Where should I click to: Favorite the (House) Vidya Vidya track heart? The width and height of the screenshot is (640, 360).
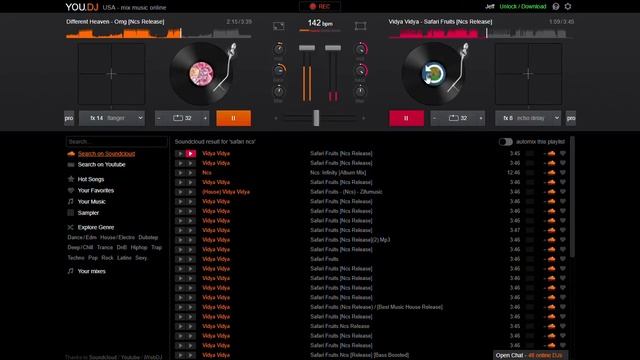coord(562,192)
